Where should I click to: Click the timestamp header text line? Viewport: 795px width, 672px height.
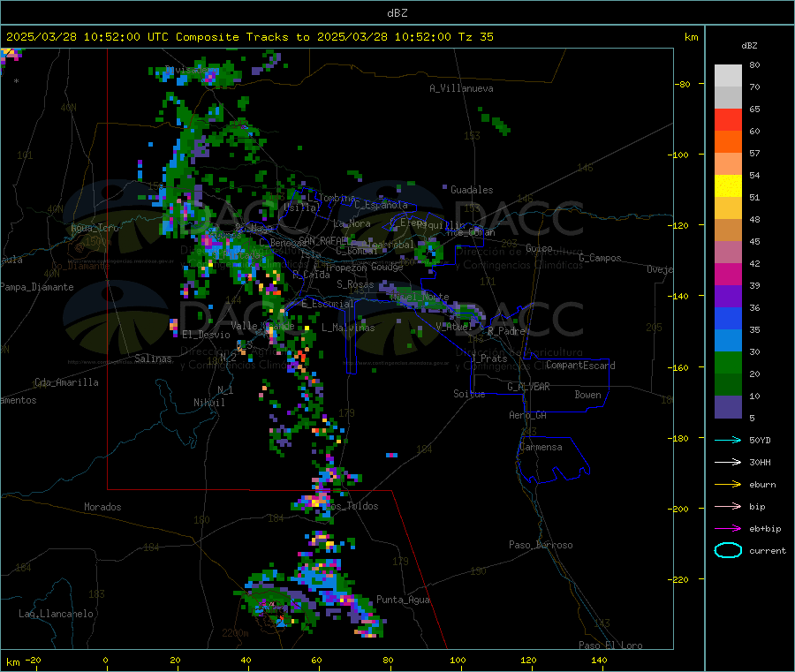click(x=249, y=37)
